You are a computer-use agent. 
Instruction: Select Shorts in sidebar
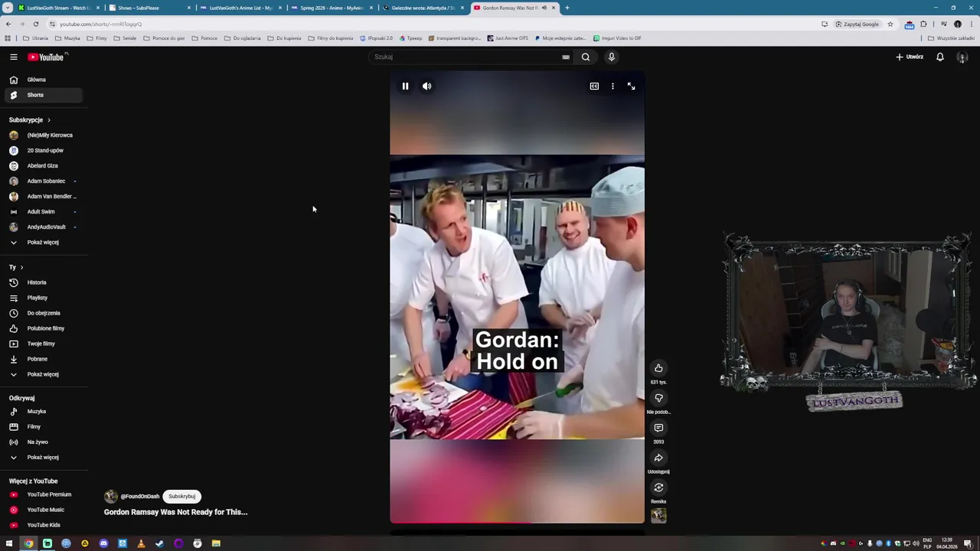click(x=43, y=95)
